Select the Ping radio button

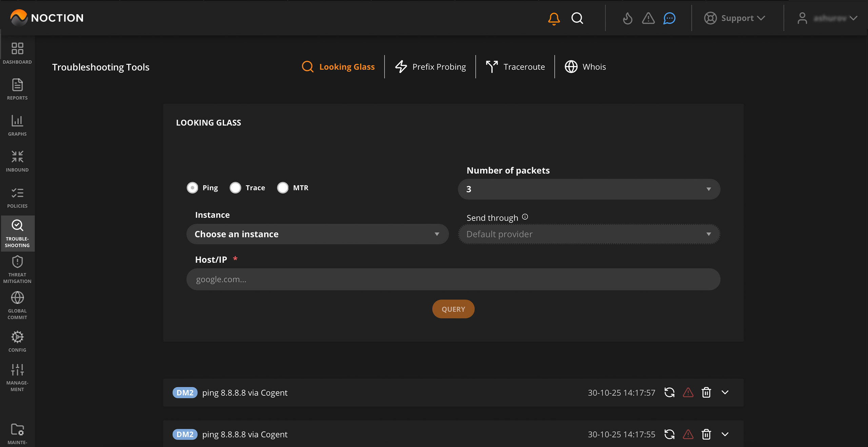[x=192, y=188]
